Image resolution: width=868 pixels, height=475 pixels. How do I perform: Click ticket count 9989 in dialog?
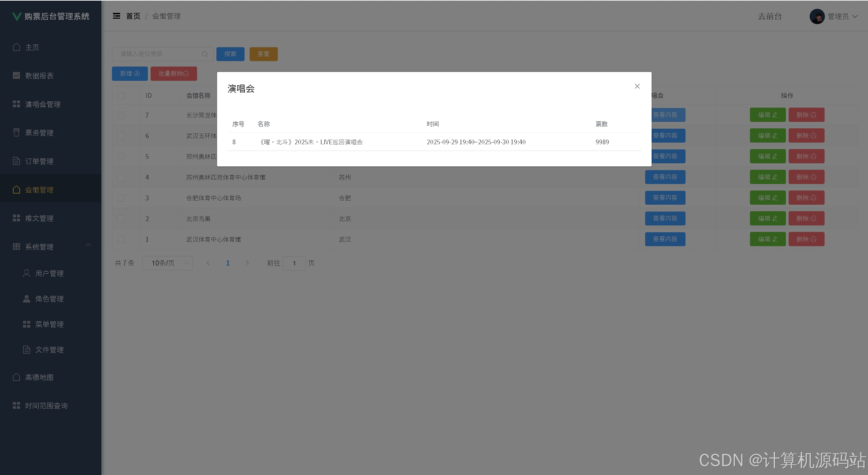[602, 142]
